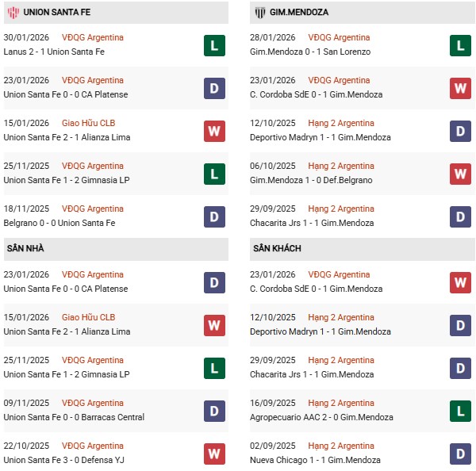Click the L badge for Agropecuario AAC match
476x471 pixels.
click(x=461, y=411)
